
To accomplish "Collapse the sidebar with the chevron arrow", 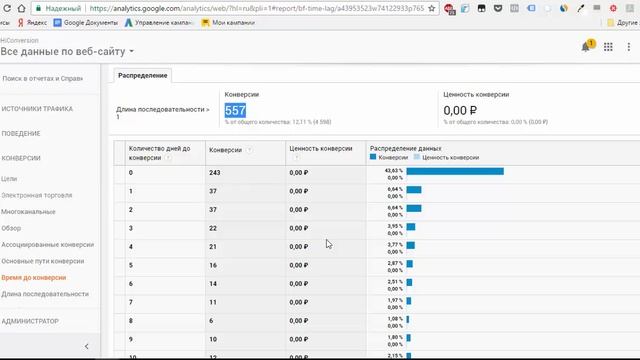I will click(x=87, y=346).
